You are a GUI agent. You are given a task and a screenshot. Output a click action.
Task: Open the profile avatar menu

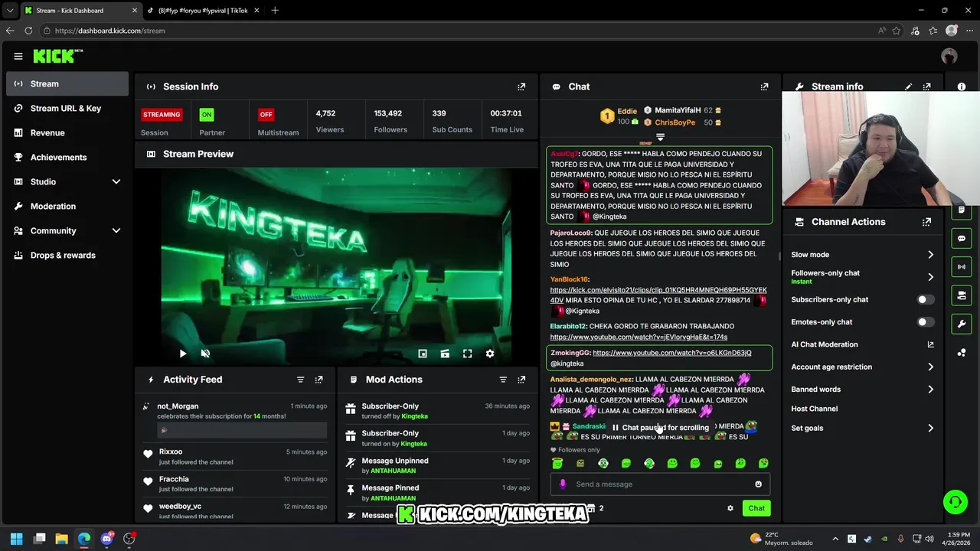[949, 56]
